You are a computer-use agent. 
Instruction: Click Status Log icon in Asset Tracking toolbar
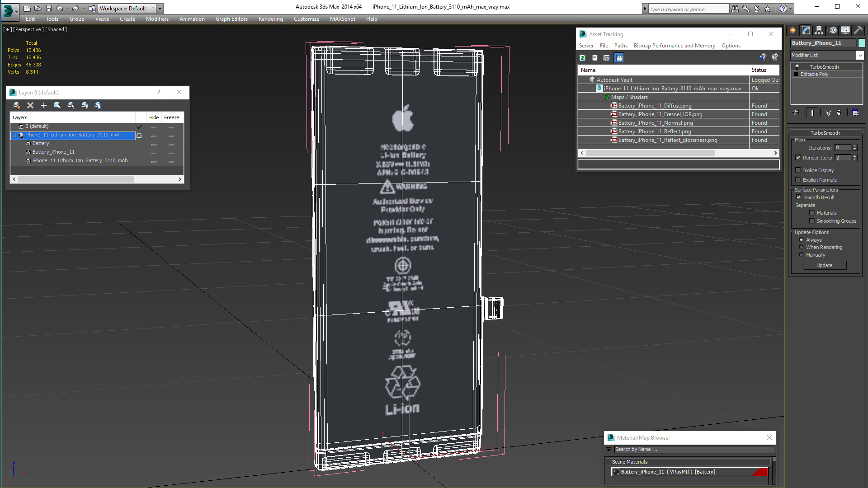(594, 58)
